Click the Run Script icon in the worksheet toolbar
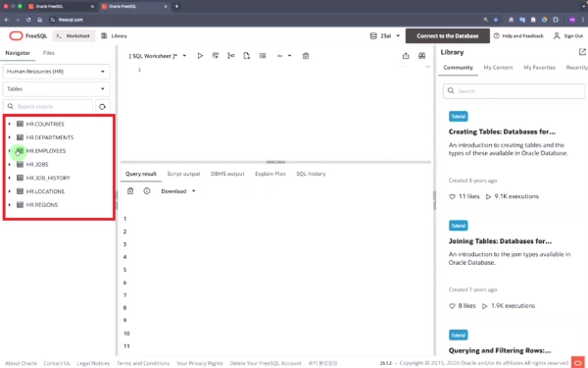This screenshot has width=588, height=368. (216, 56)
